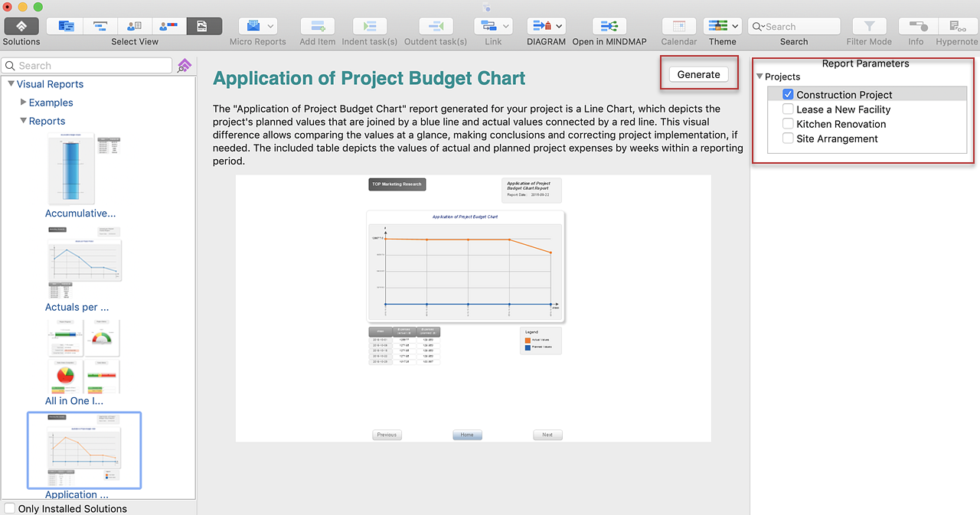The height and width of the screenshot is (515, 980).
Task: Click the Reports tree label
Action: [x=47, y=121]
